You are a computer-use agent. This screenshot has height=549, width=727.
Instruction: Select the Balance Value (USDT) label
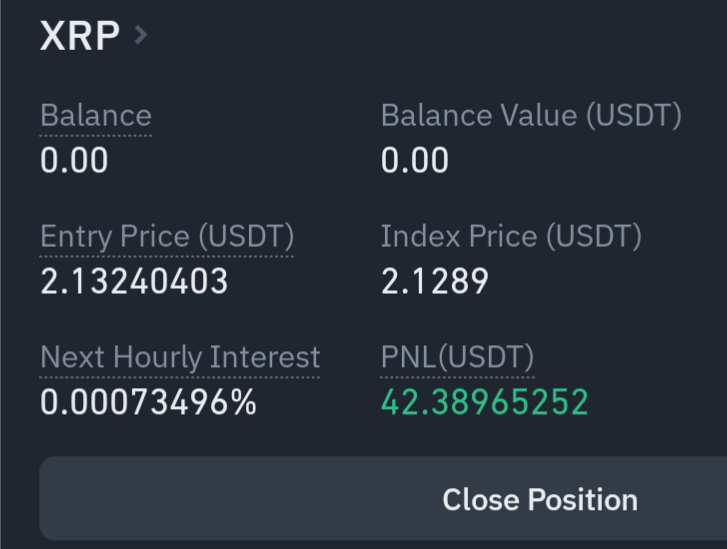(530, 116)
